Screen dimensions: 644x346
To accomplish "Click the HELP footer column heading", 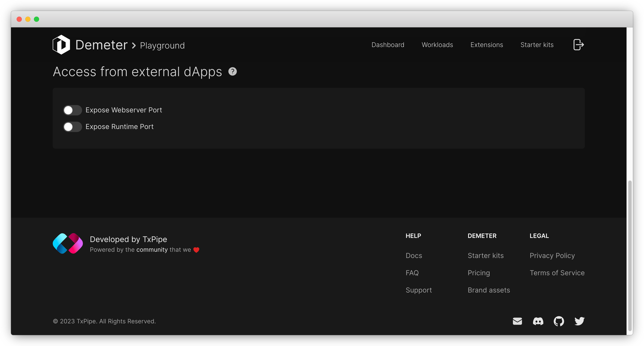I will coord(413,236).
